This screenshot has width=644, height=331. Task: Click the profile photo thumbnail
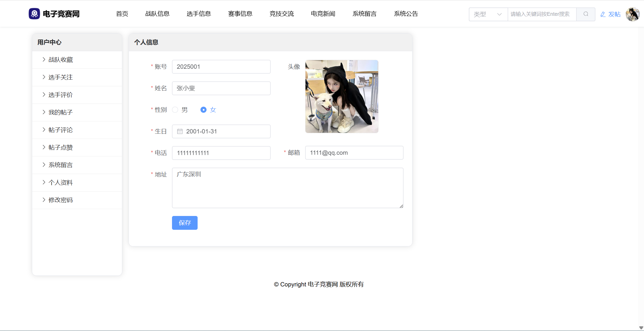(341, 96)
